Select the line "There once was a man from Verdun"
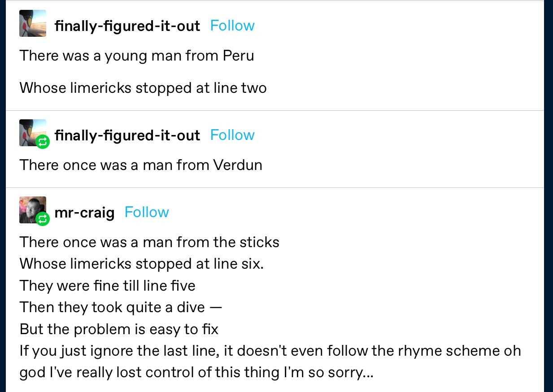The width and height of the screenshot is (553, 392). [140, 165]
